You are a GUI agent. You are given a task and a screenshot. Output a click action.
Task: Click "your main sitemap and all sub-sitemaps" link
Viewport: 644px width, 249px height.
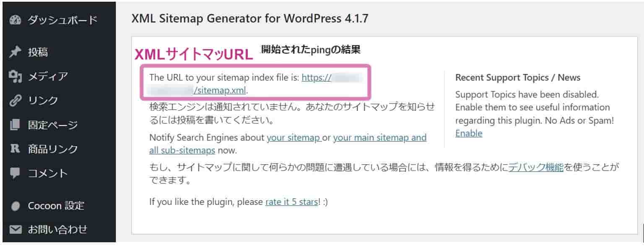(288, 144)
